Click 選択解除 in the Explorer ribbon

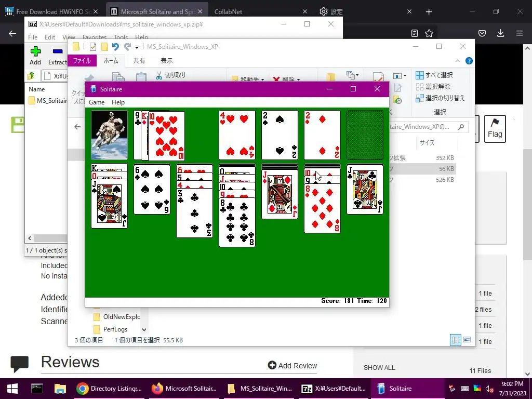click(x=433, y=87)
